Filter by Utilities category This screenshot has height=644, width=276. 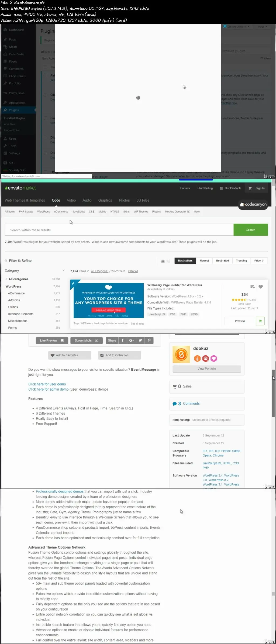coord(13,307)
